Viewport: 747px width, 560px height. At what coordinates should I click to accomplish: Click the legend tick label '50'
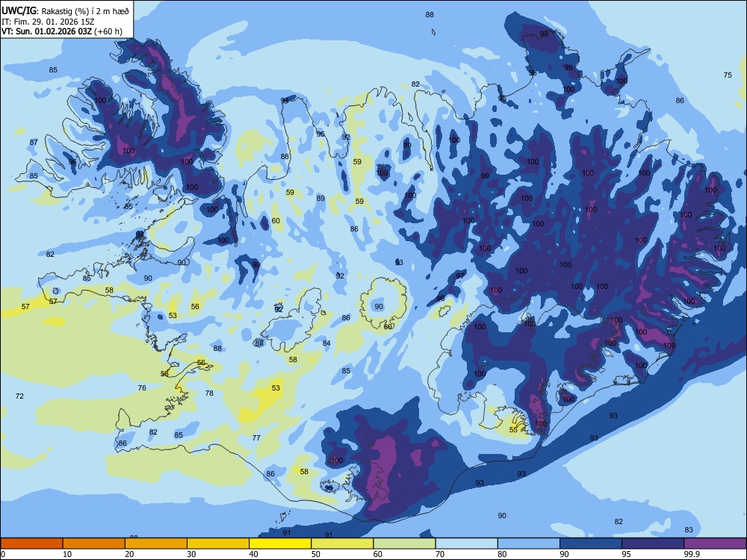[x=316, y=554]
